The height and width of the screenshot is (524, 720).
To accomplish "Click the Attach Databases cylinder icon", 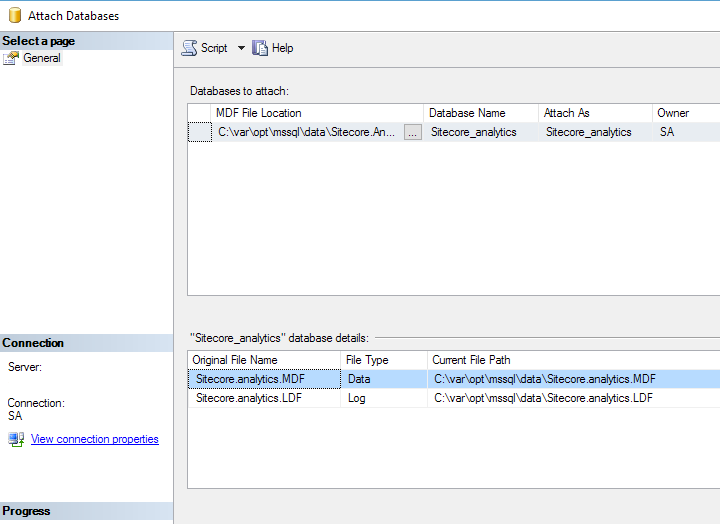I will [15, 15].
